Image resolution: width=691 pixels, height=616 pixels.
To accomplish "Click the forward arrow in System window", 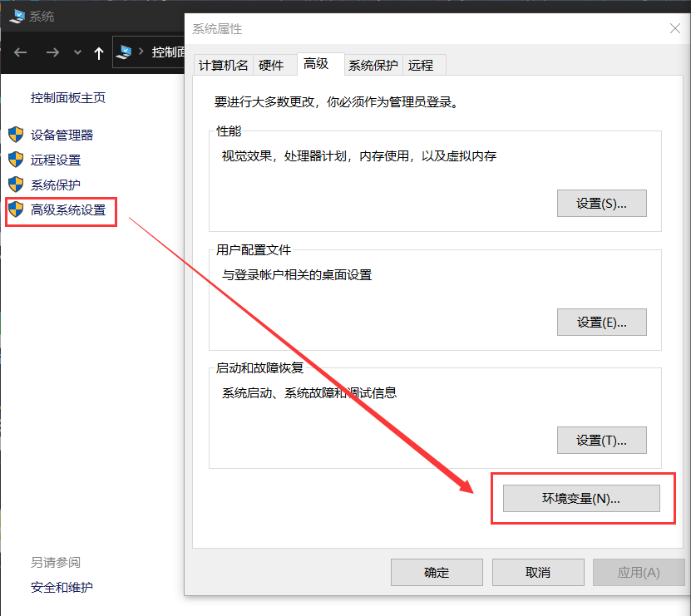I will (x=52, y=53).
